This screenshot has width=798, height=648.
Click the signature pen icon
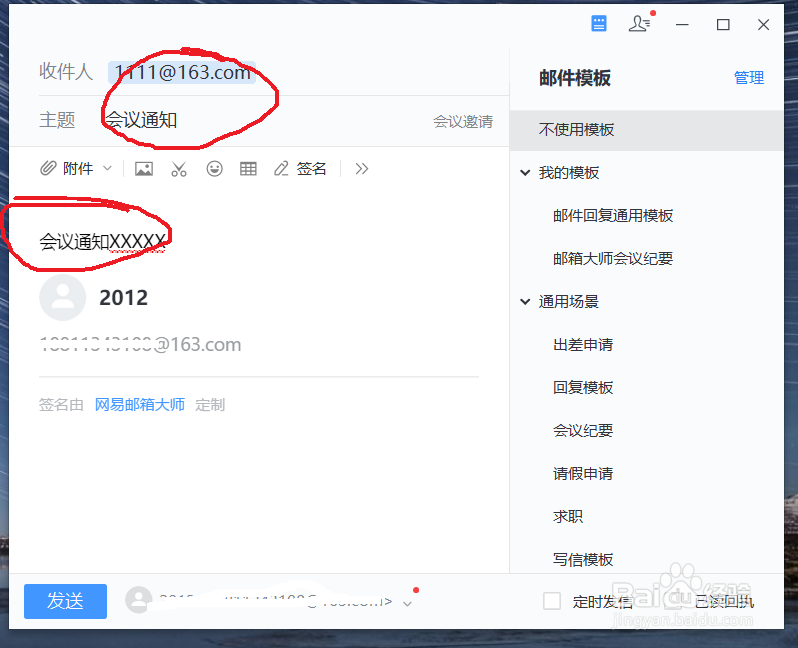[x=281, y=168]
